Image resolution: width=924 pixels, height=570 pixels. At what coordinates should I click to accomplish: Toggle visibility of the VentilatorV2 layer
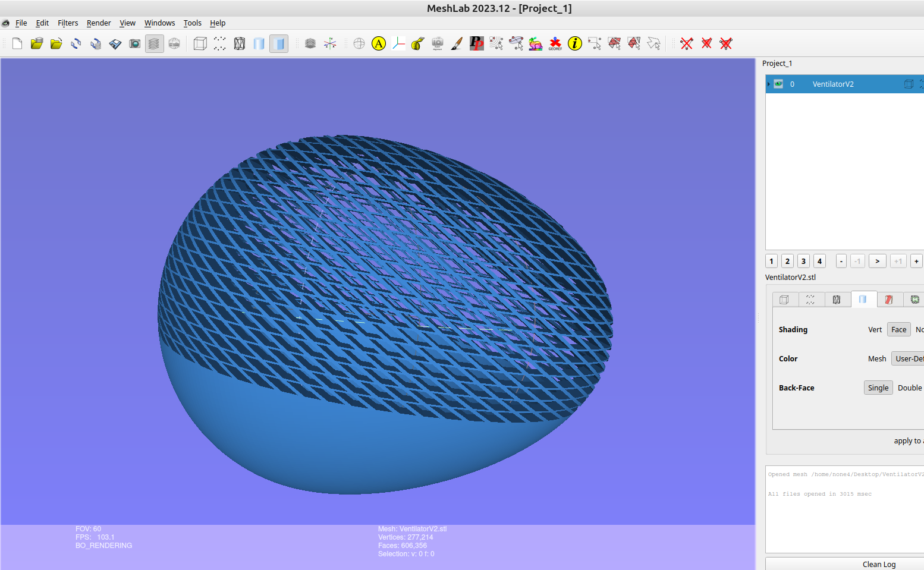tap(779, 84)
